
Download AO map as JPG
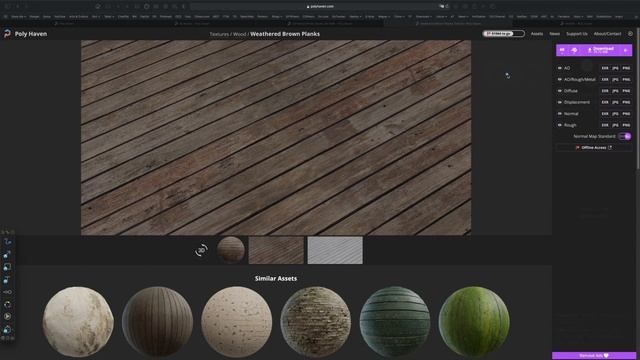pyautogui.click(x=615, y=68)
